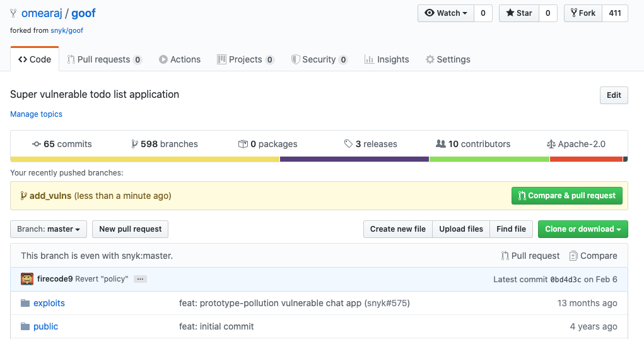The image size is (644, 339).
Task: Open the stargazers count next to Star
Action: (548, 13)
